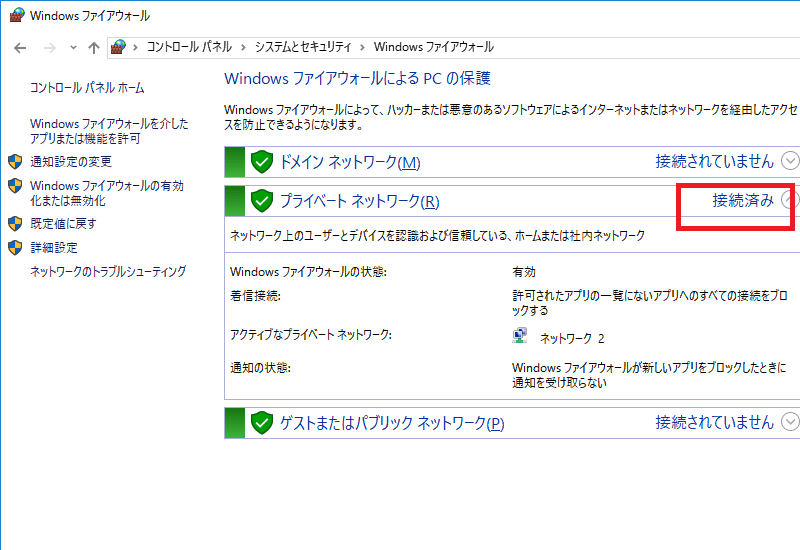The width and height of the screenshot is (800, 550).
Task: Open システムとセキュリティ breadcrumb
Action: (303, 47)
